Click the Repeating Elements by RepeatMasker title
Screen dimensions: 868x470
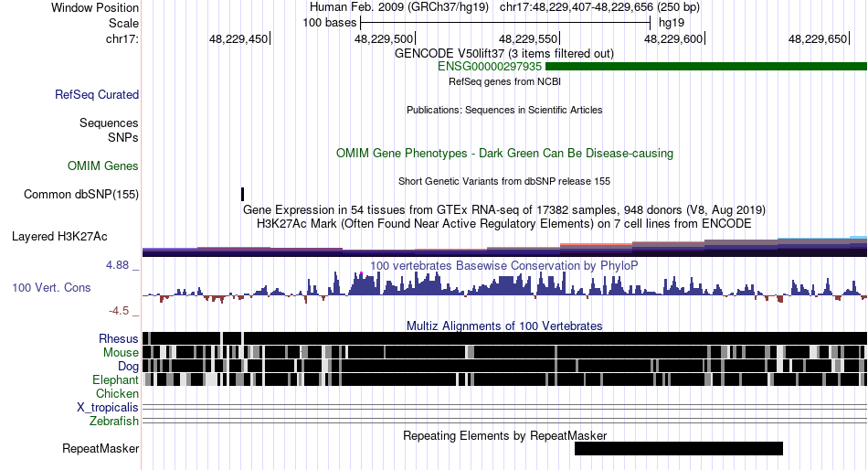(505, 435)
